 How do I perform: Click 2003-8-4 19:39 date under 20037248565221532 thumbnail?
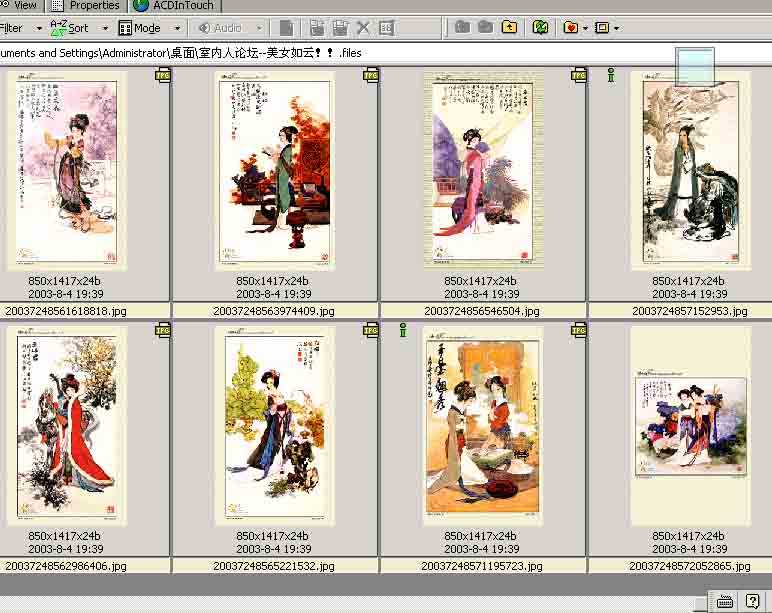coord(274,549)
